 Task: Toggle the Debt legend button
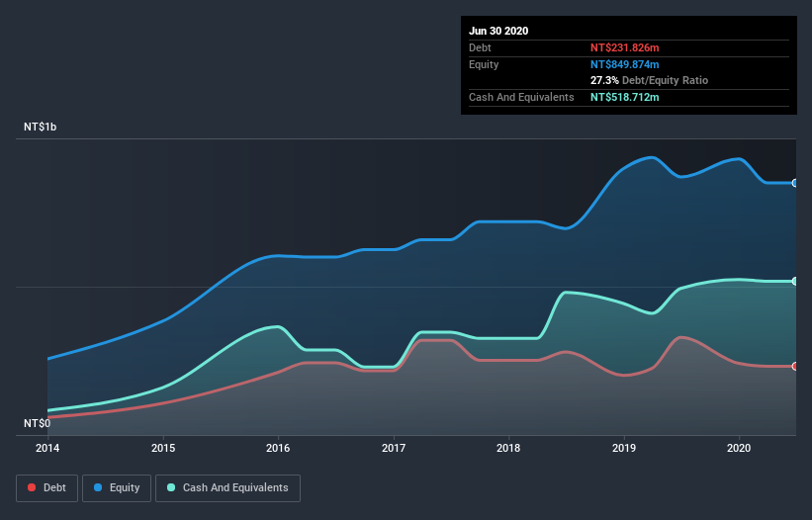point(46,488)
